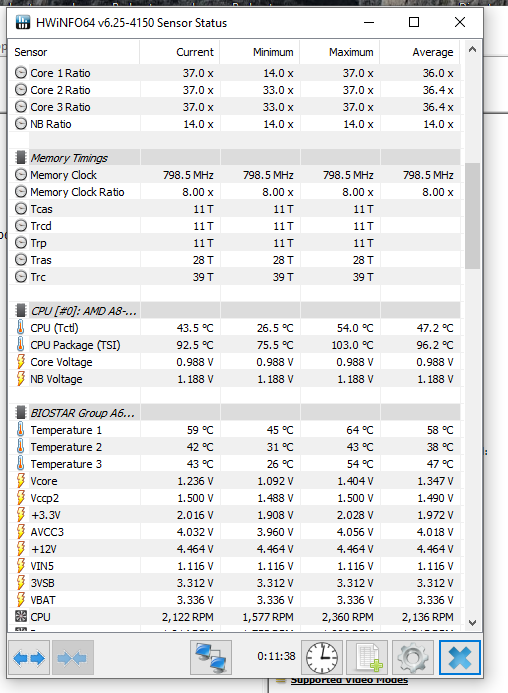Image resolution: width=508 pixels, height=693 pixels.
Task: Click the Current column header
Action: click(180, 52)
